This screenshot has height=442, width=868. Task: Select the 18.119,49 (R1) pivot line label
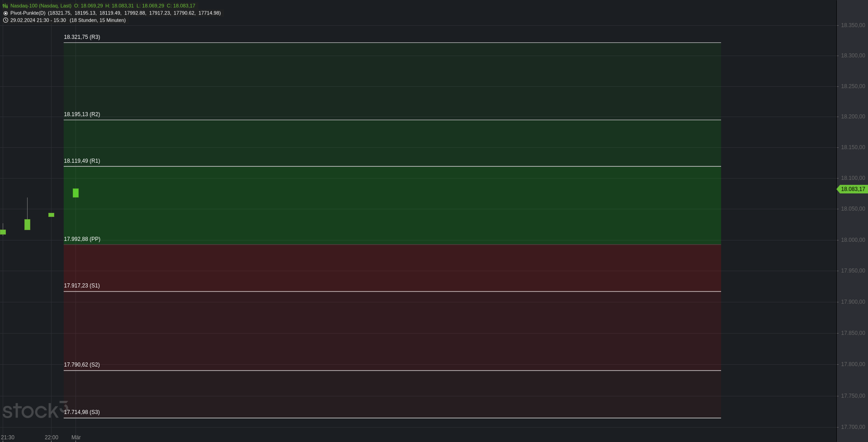pyautogui.click(x=82, y=161)
